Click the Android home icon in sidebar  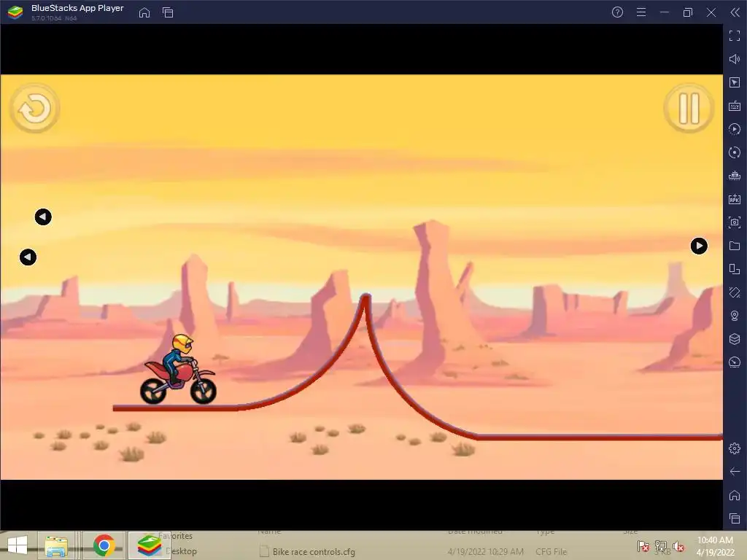pyautogui.click(x=735, y=495)
